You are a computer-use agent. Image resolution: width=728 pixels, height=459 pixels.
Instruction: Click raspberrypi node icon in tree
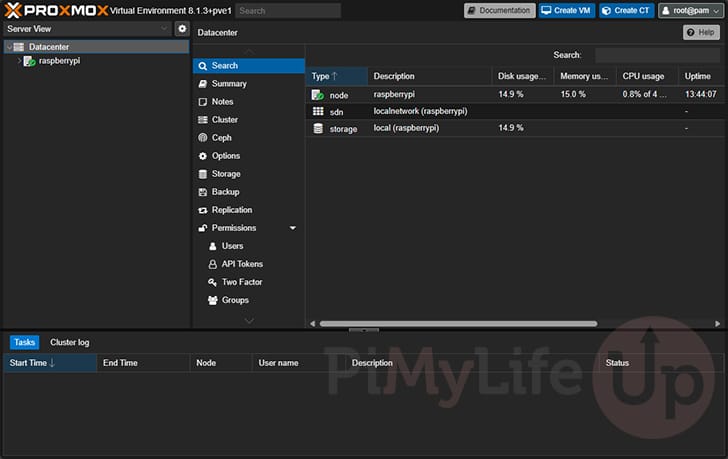pyautogui.click(x=29, y=61)
